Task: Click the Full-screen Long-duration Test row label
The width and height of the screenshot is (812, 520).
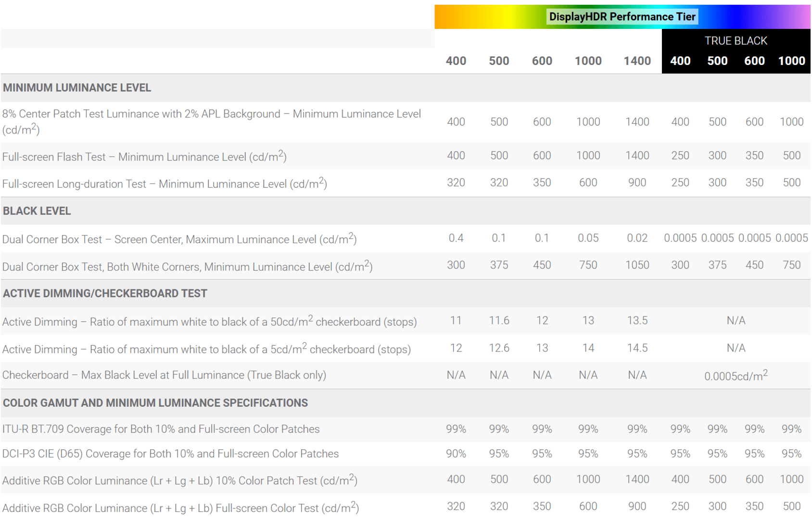Action: (165, 184)
